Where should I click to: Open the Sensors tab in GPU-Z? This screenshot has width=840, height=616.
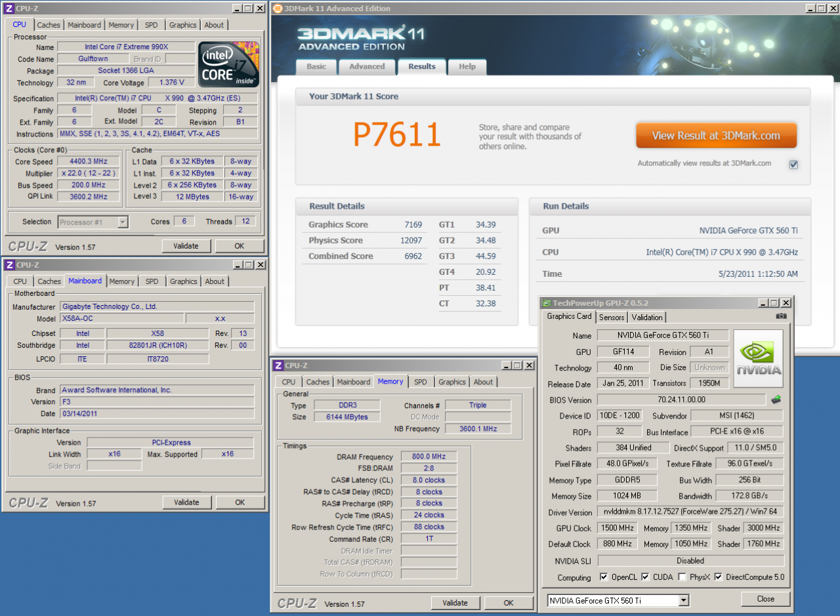[x=612, y=317]
